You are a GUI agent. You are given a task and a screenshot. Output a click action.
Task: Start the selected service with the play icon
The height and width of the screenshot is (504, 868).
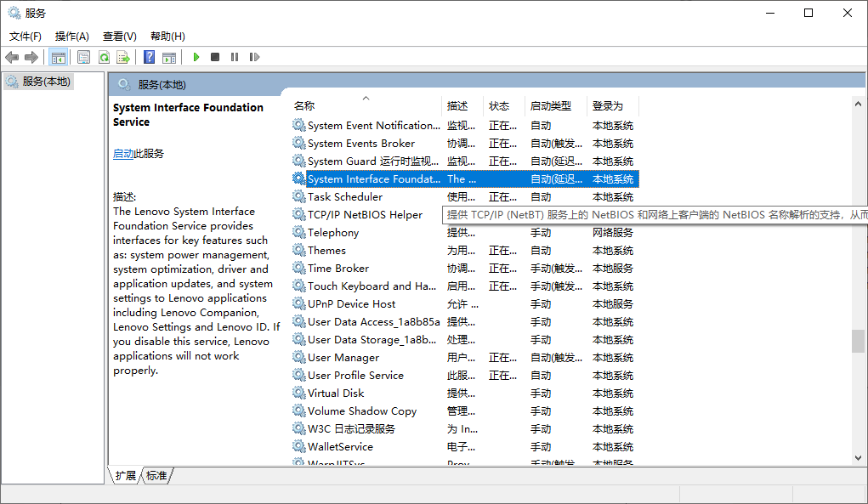point(196,57)
